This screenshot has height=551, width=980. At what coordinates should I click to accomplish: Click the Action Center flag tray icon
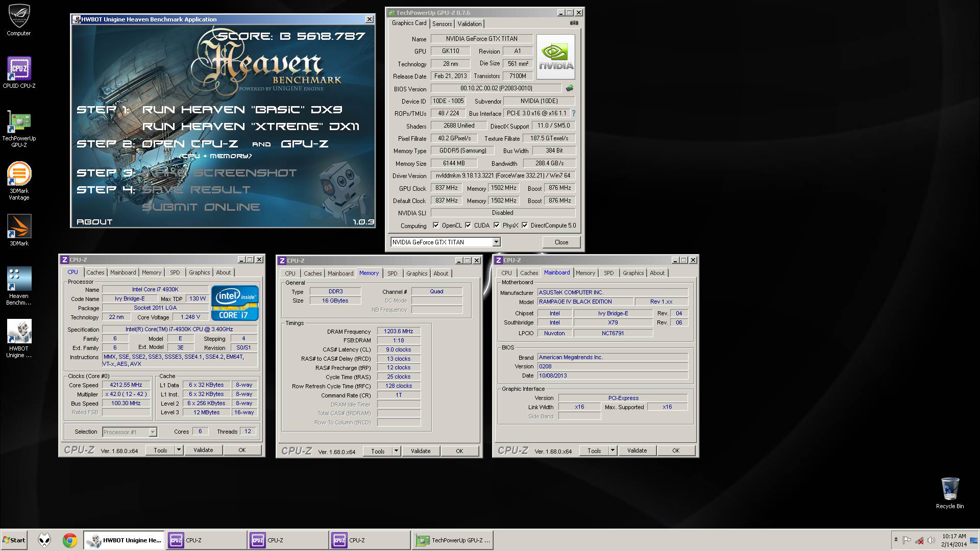tap(907, 540)
